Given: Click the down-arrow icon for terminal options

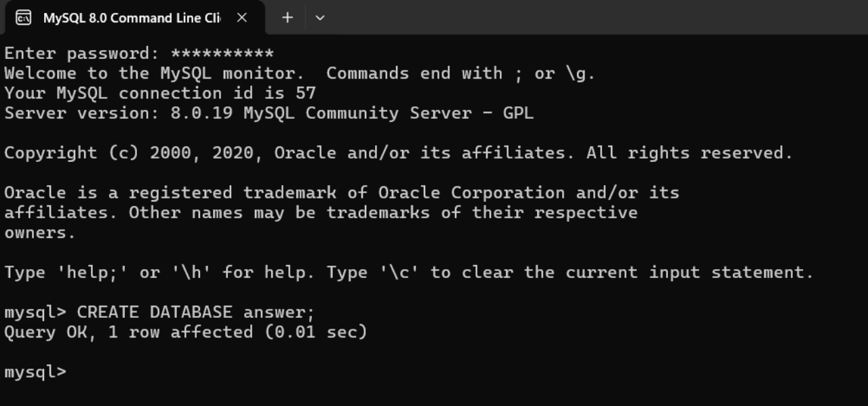Looking at the screenshot, I should point(319,18).
